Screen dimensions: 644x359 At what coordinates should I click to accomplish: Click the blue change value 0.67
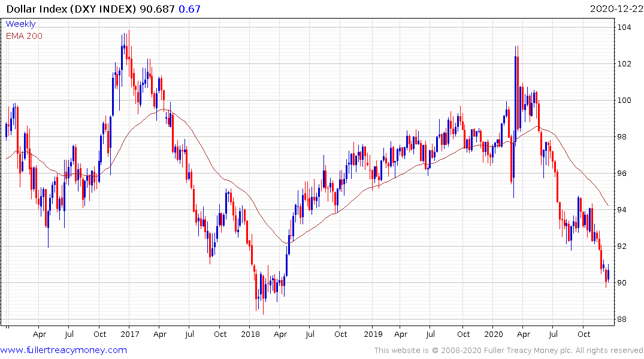pos(189,9)
